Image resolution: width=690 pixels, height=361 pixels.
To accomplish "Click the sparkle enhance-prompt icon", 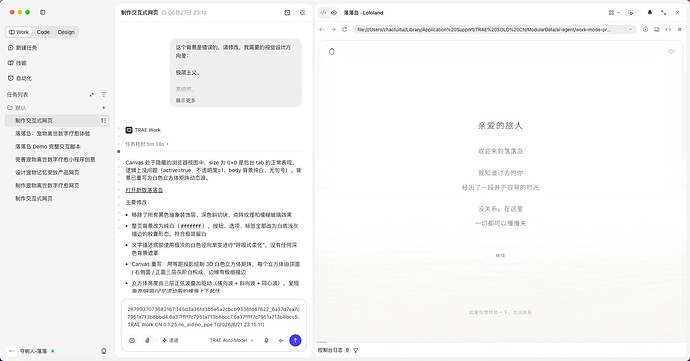I will [281, 340].
